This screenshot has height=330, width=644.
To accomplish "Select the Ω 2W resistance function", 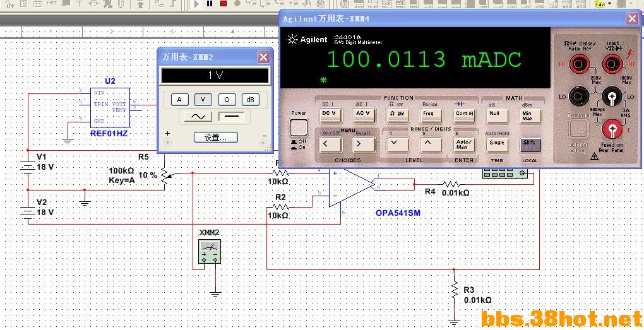I will (397, 115).
